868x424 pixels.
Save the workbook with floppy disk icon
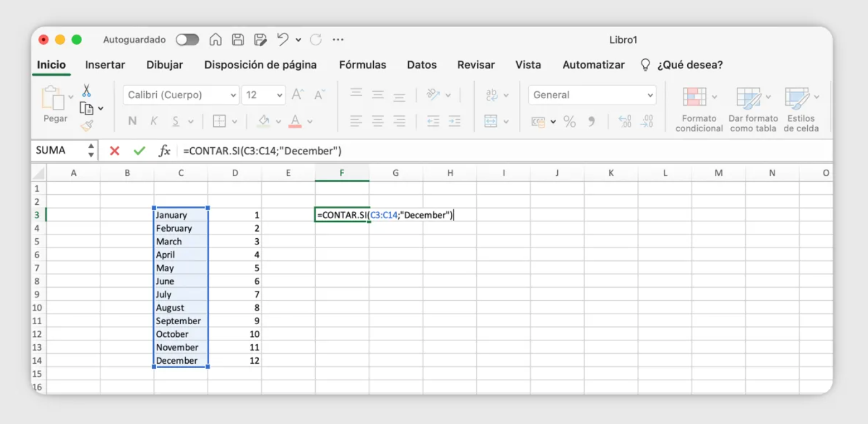coord(238,40)
